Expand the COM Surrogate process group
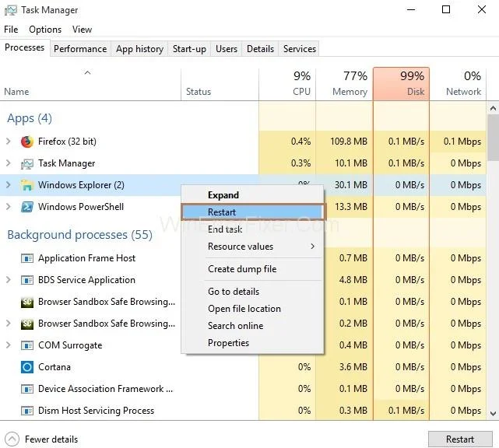This screenshot has height=448, width=499. pos(9,345)
